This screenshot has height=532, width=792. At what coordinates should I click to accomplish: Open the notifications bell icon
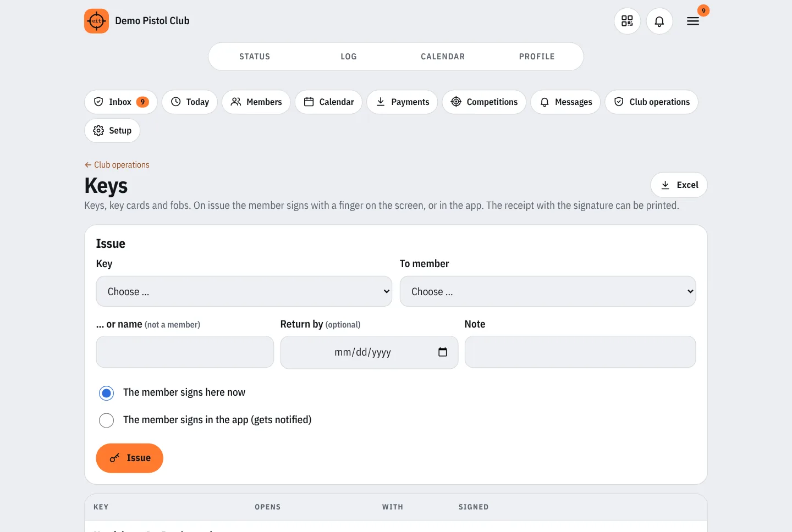(659, 21)
